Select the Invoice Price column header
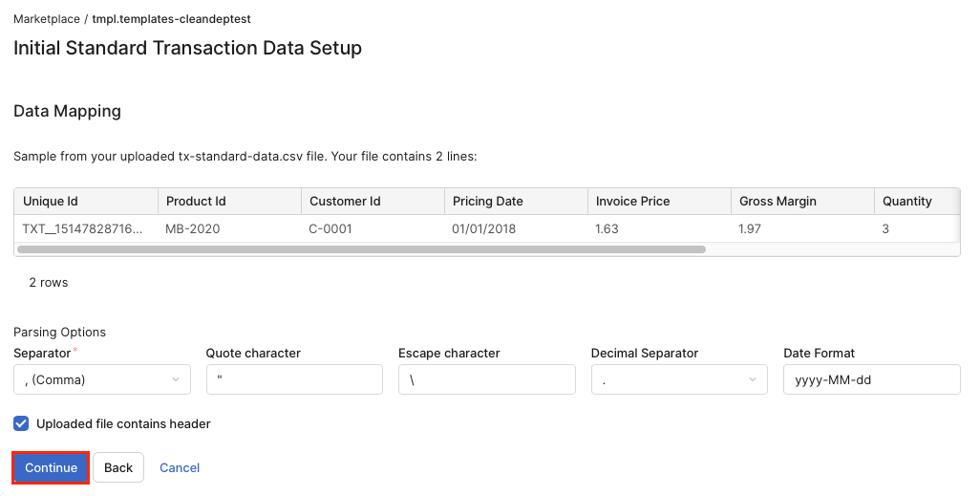This screenshot has width=980, height=496. (659, 201)
